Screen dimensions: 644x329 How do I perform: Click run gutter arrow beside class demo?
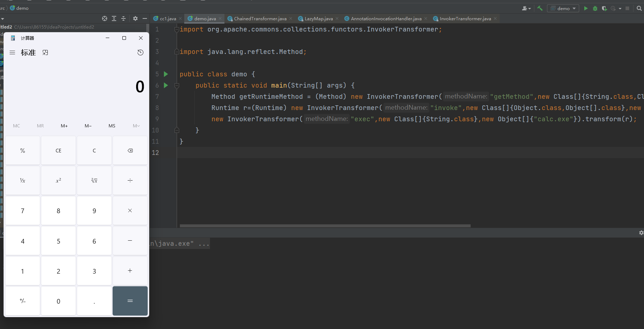coord(166,74)
